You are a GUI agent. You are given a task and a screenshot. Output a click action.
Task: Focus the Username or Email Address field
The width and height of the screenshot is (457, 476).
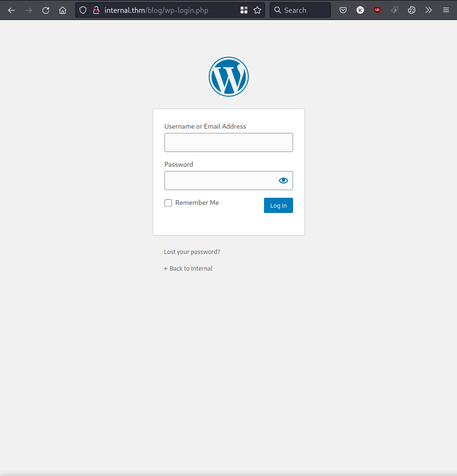229,142
